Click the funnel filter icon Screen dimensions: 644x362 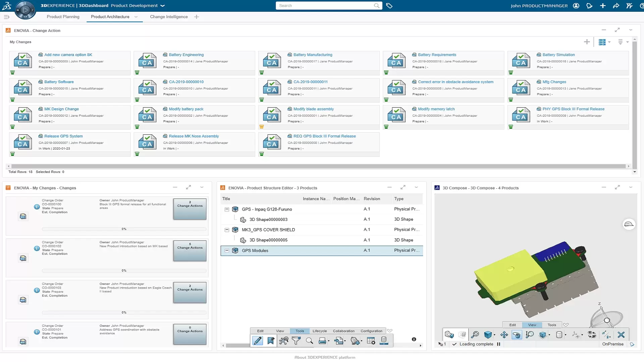point(296,341)
